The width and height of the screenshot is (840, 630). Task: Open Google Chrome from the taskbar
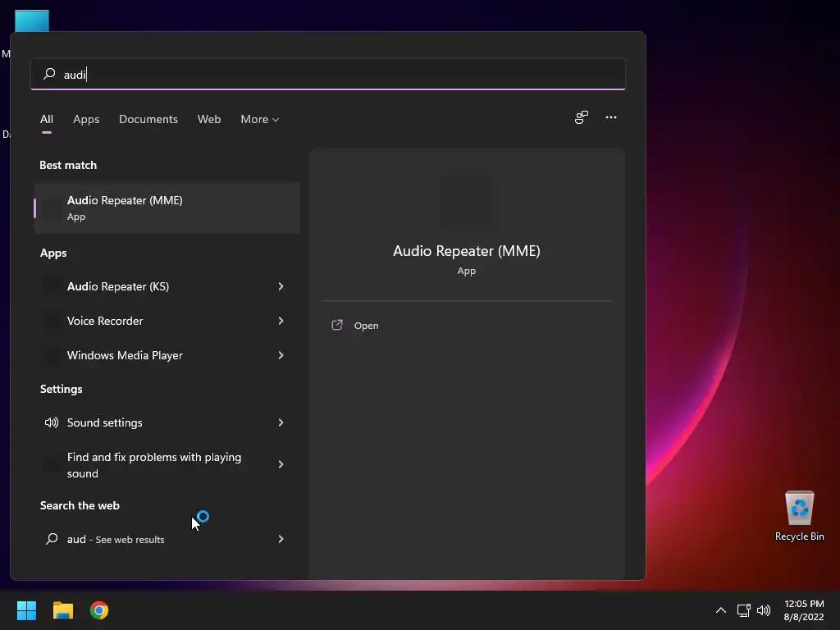click(99, 610)
